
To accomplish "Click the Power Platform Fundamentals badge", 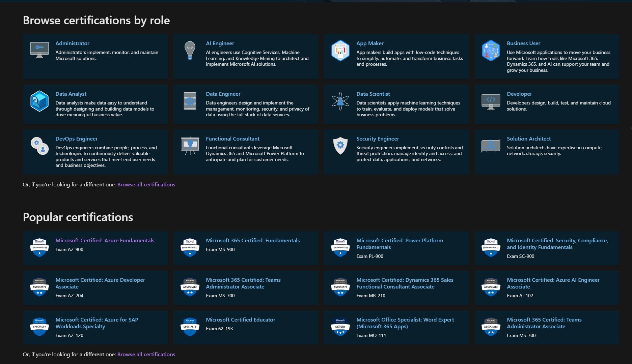I will tap(340, 248).
